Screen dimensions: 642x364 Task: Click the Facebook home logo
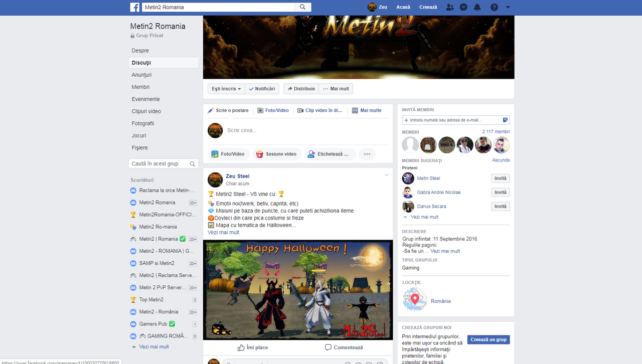click(x=134, y=7)
